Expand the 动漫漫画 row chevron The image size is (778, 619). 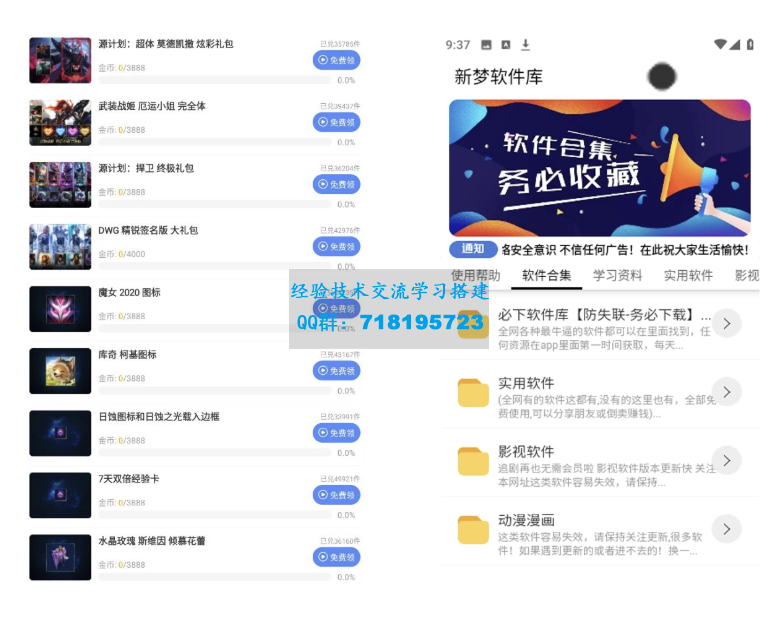[727, 528]
